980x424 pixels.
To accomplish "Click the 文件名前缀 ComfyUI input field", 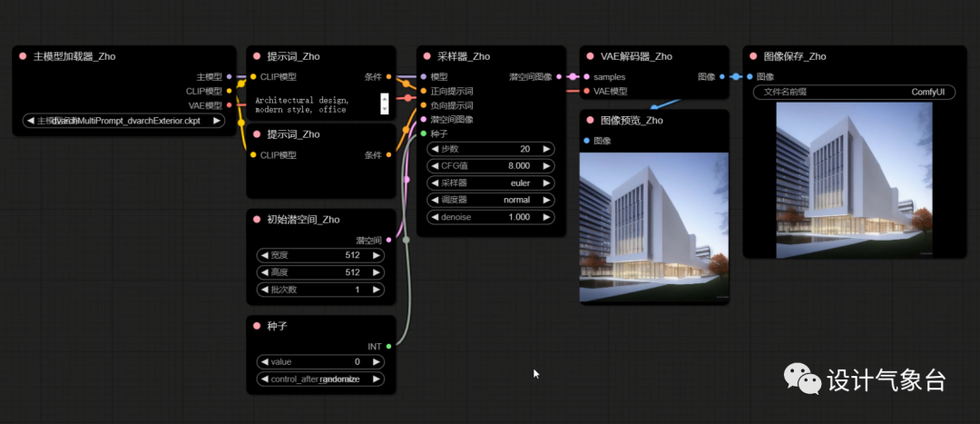I will click(855, 92).
